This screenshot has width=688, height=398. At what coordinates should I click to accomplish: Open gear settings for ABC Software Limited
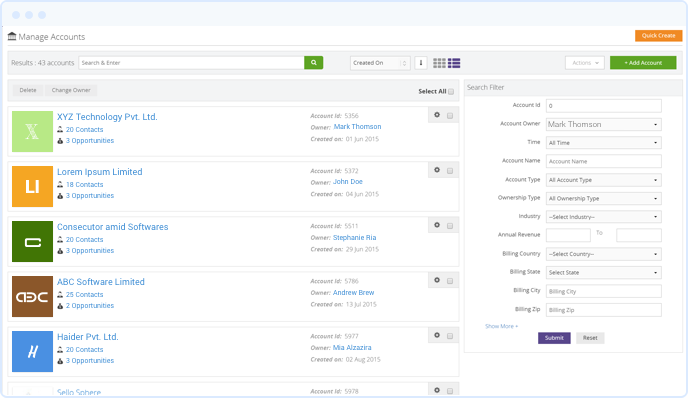pos(437,280)
